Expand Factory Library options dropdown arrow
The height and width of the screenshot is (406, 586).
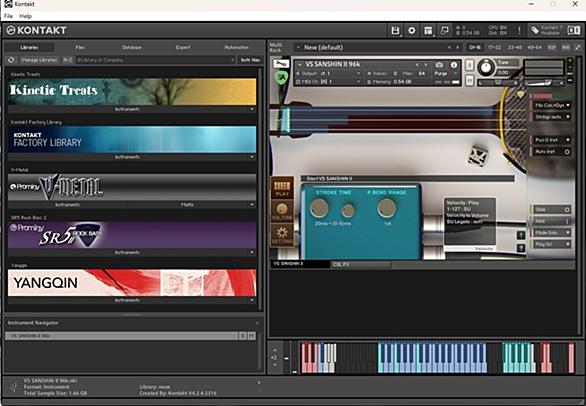coord(252,157)
